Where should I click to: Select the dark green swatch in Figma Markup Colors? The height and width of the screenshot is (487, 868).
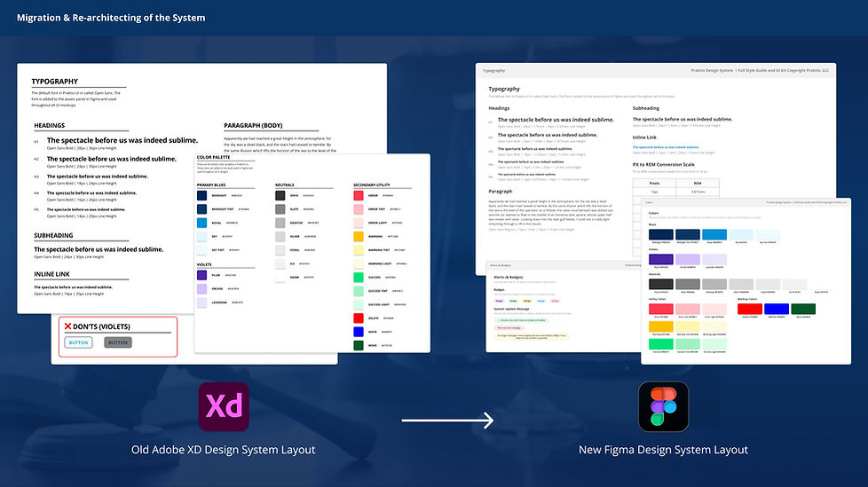(803, 309)
